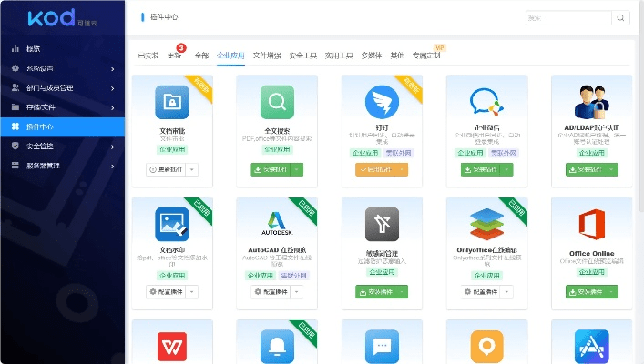644x364 pixels.
Task: Switch to the 更新 tab with badge 3
Action: 175,55
